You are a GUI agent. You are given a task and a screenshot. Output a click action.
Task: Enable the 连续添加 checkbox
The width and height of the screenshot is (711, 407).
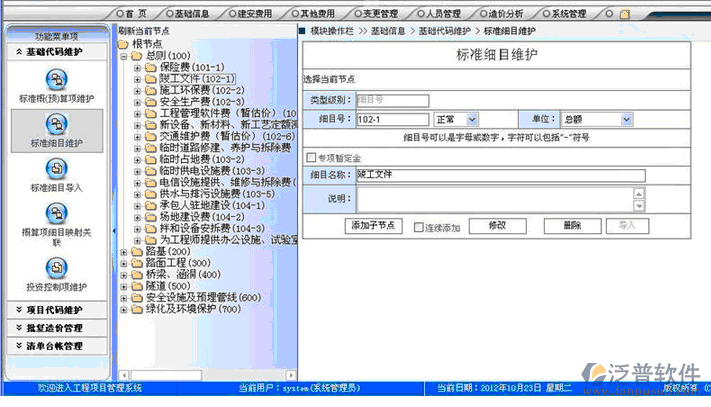click(419, 227)
